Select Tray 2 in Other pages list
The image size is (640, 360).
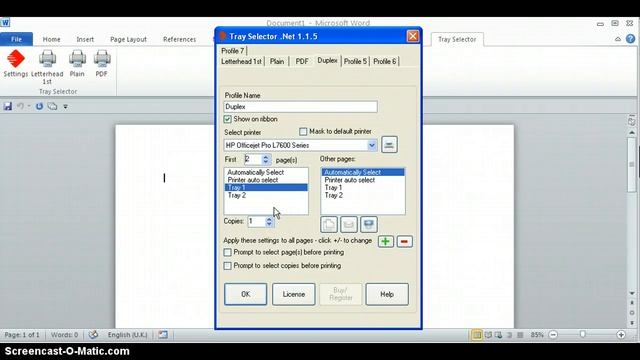363,195
